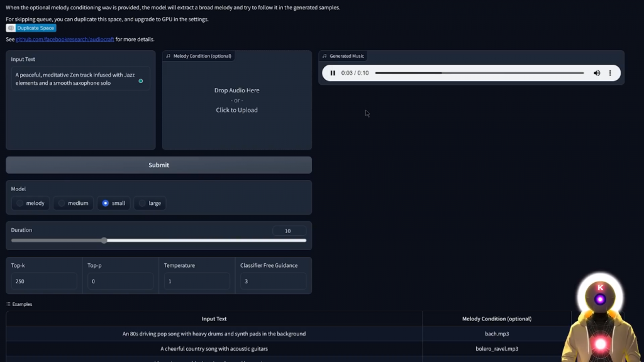The width and height of the screenshot is (644, 362).
Task: Edit the Temperature value field
Action: [x=197, y=281]
